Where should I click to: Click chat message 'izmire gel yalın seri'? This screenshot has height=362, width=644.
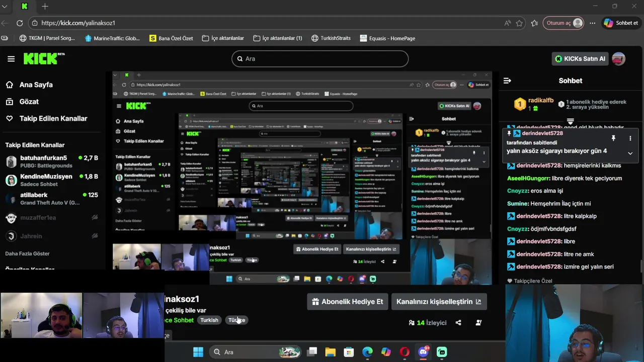tap(589, 267)
